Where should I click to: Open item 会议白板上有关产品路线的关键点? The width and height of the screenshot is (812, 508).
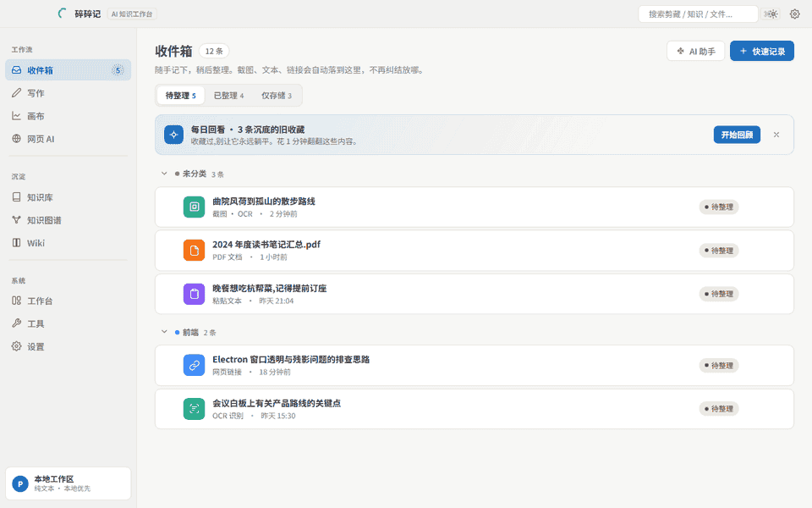(x=474, y=408)
